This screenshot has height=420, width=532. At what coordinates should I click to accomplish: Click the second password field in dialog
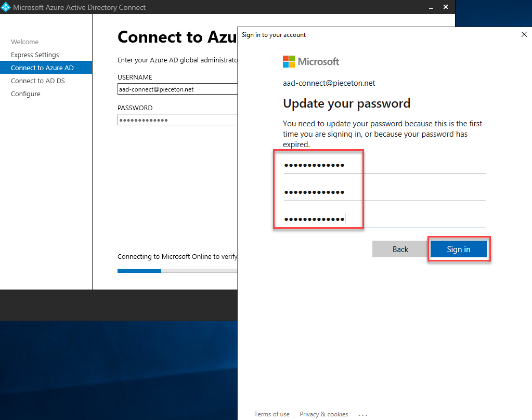pyautogui.click(x=384, y=192)
